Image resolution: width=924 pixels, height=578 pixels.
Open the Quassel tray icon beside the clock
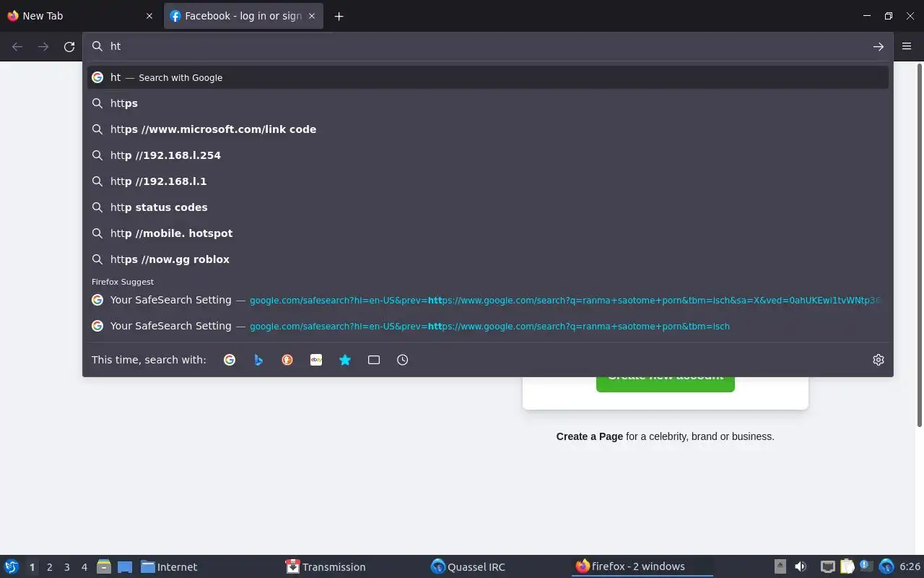[886, 566]
